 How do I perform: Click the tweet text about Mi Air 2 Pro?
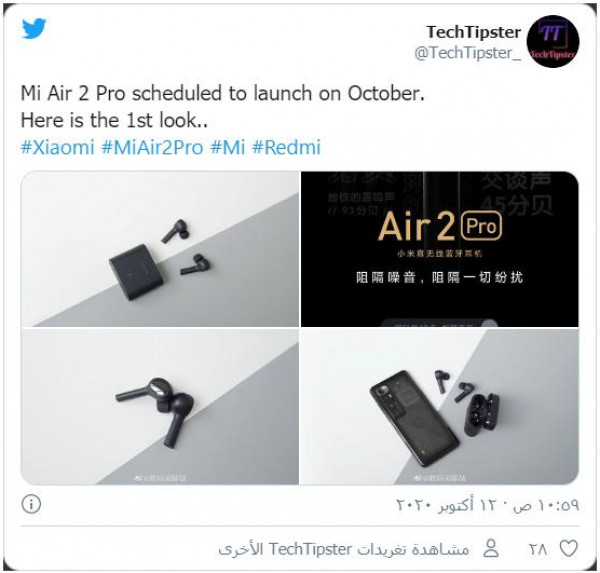(x=223, y=107)
